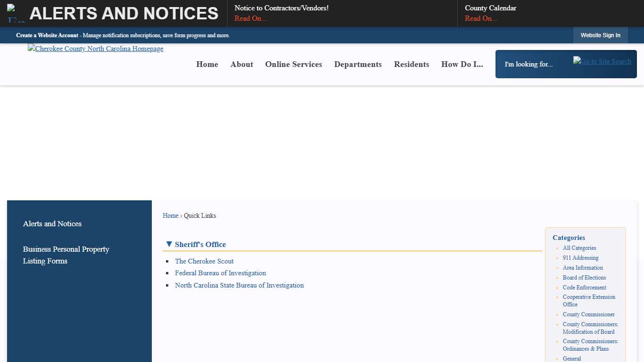The width and height of the screenshot is (644, 362).
Task: Click the Go to Site Search icon
Action: pos(602,61)
